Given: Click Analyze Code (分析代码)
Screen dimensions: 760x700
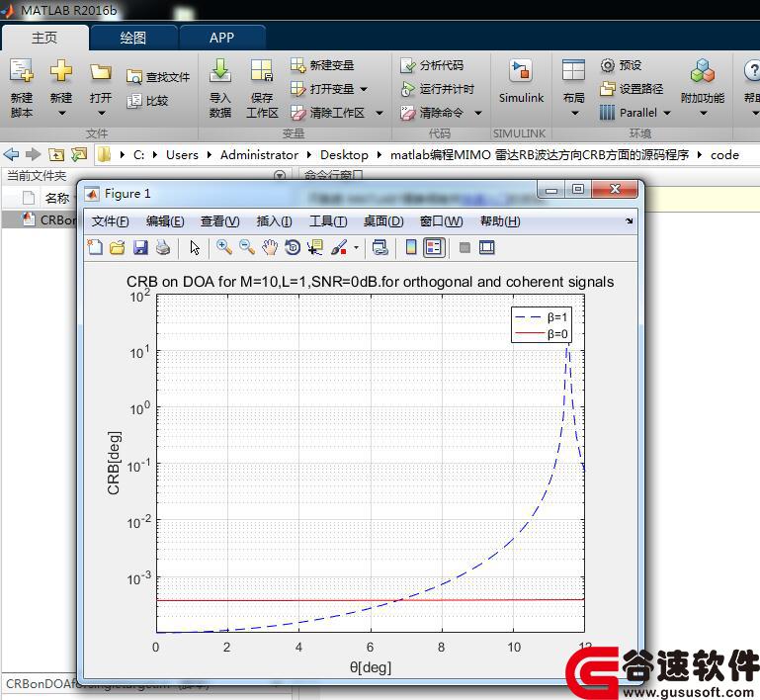Looking at the screenshot, I should point(432,65).
